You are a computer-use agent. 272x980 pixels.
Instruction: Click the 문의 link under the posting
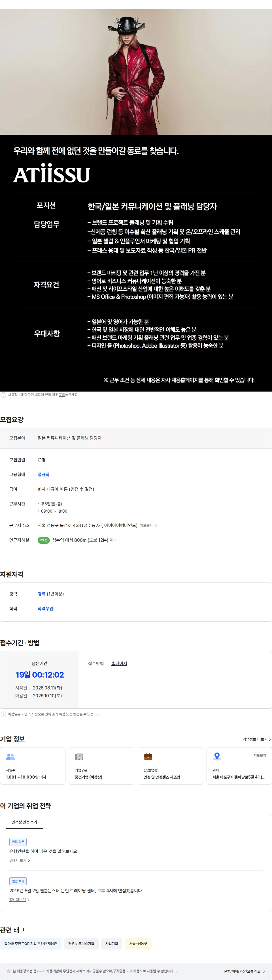tap(62, 395)
